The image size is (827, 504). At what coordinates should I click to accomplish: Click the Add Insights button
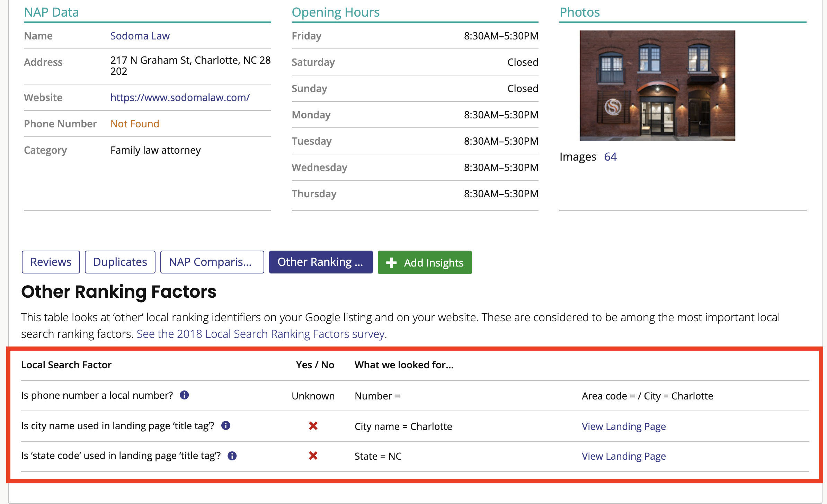[425, 262]
